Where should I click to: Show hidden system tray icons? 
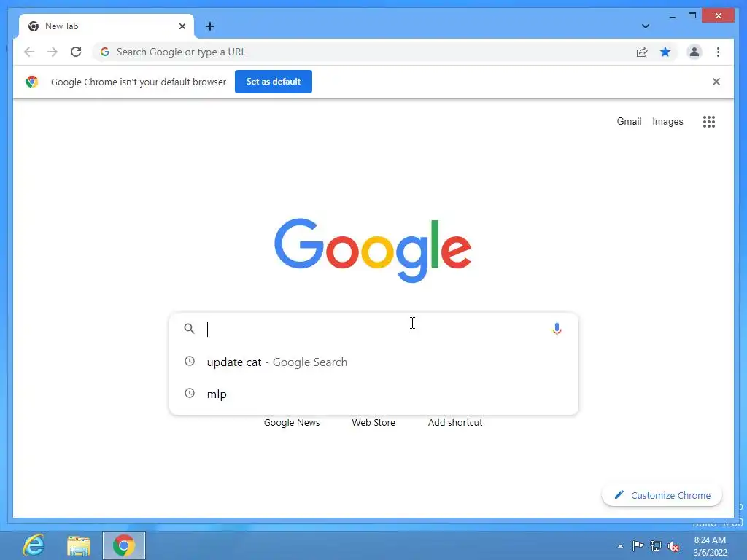[620, 546]
